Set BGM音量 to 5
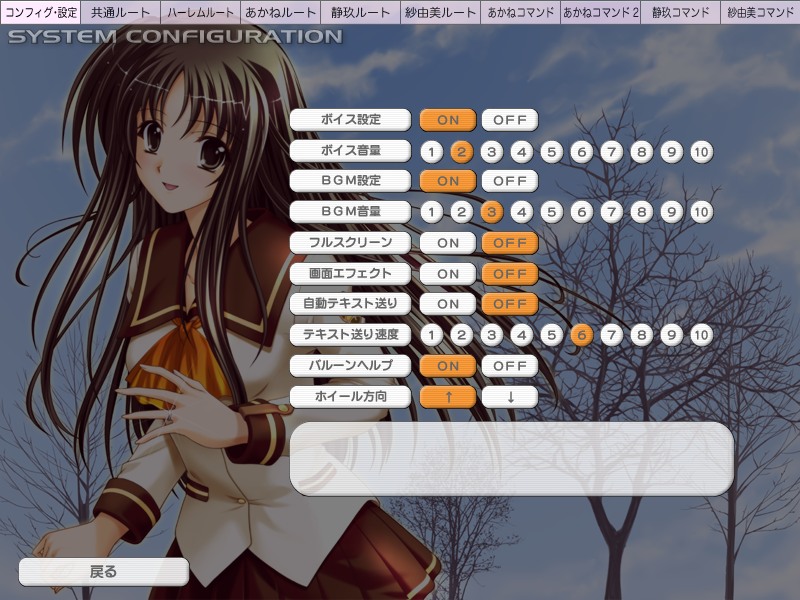The height and width of the screenshot is (600, 800). click(x=552, y=212)
